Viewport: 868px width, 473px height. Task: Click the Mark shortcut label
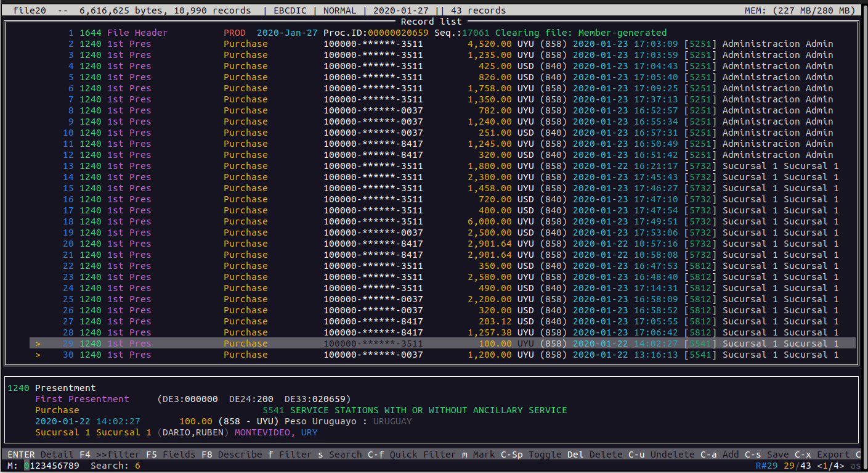(484, 454)
